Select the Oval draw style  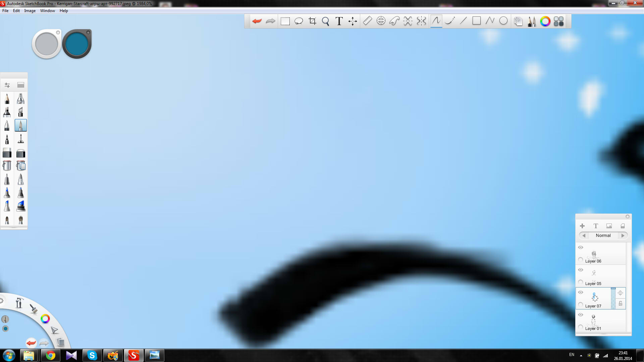[503, 21]
